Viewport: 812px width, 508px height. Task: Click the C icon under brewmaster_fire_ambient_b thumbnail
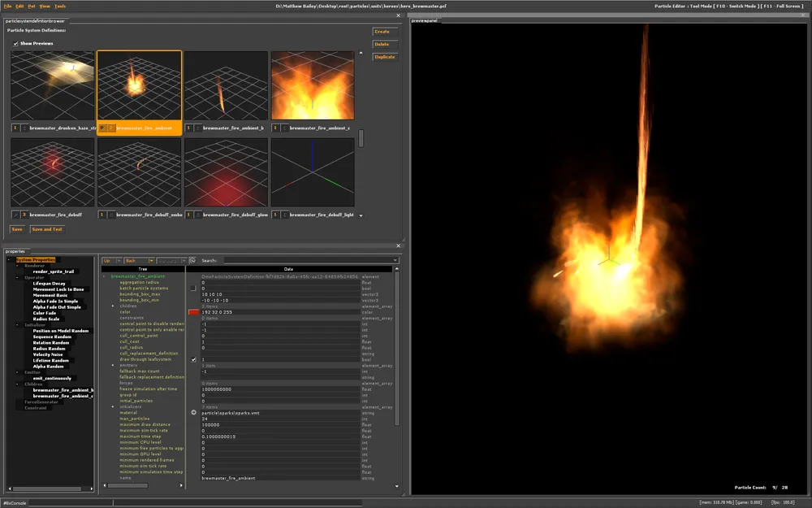point(198,128)
